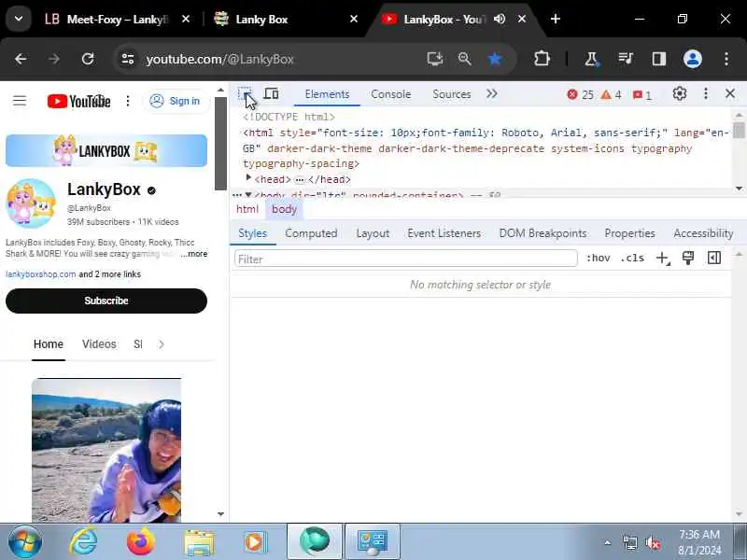This screenshot has height=560, width=747.
Task: Open the Chrome profile avatar
Action: pyautogui.click(x=693, y=59)
